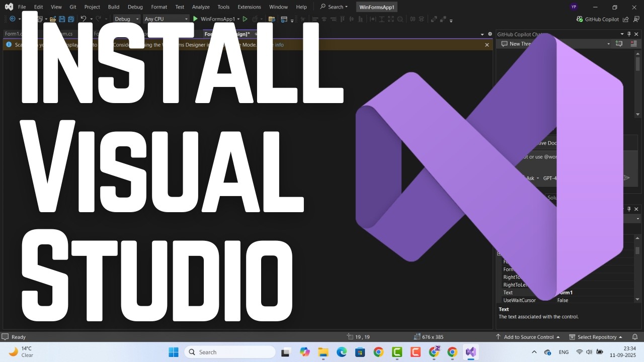Switch to the Form1.cs tab
Screen dimensions: 644x362
13,34
